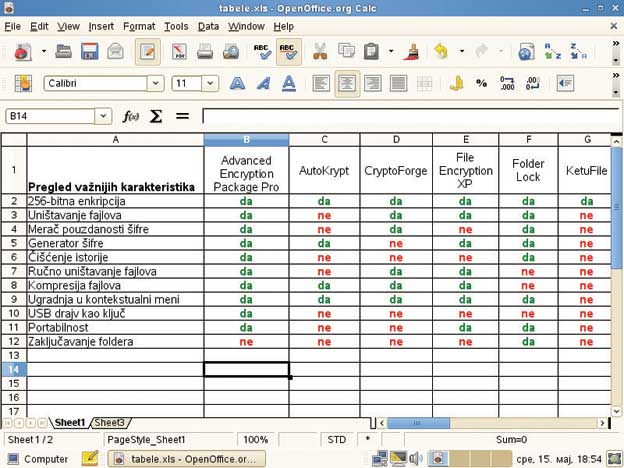The height and width of the screenshot is (468, 624).
Task: Expand standard toolbar overflow chevron
Action: click(x=616, y=43)
